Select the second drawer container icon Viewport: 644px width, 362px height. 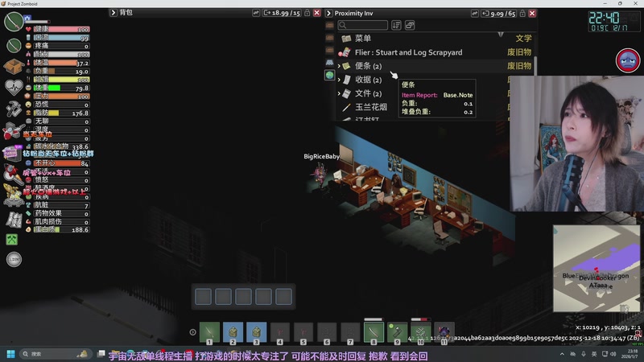point(329,38)
